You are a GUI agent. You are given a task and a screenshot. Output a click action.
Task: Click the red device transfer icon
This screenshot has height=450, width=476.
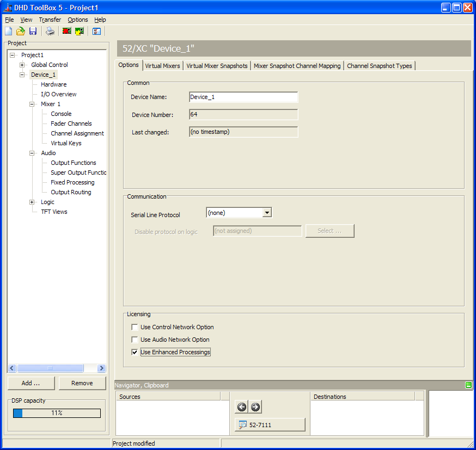point(67,31)
